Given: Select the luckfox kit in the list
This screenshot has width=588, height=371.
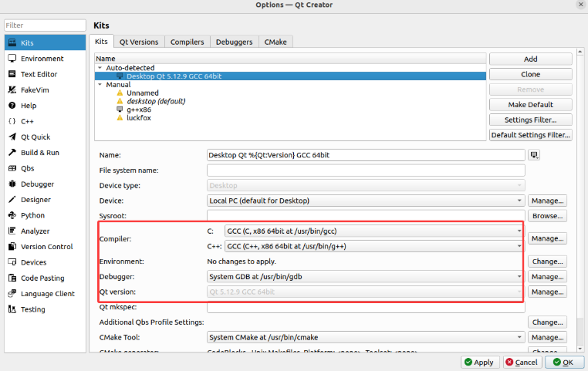Looking at the screenshot, I should click(x=139, y=118).
